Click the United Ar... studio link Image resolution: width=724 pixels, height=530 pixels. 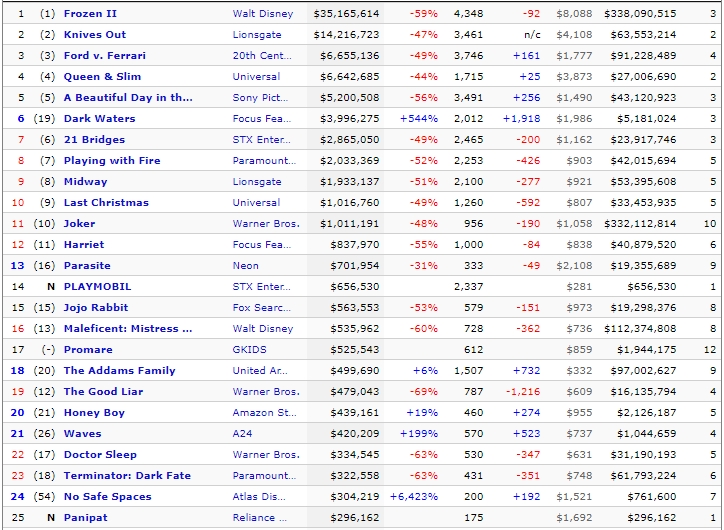(260, 371)
